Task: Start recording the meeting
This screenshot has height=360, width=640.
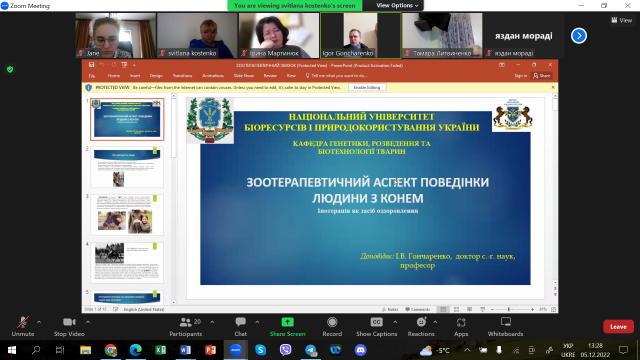Action: click(x=332, y=327)
